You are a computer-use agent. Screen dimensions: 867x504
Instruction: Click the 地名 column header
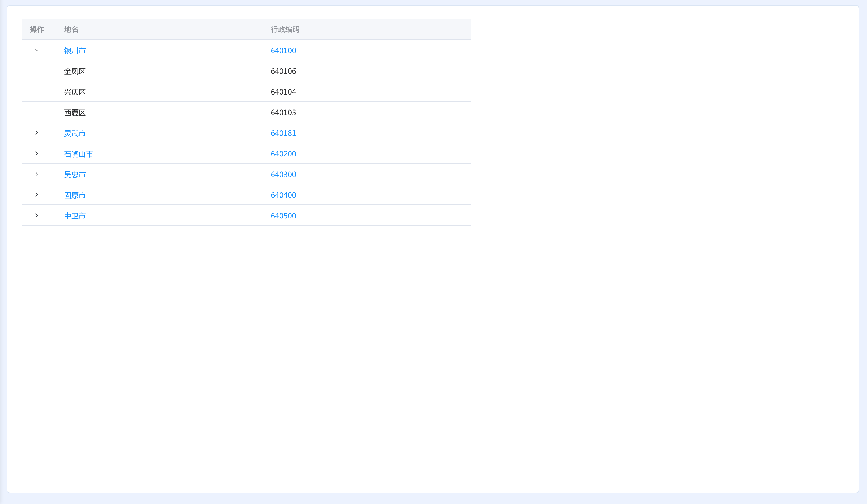point(71,29)
